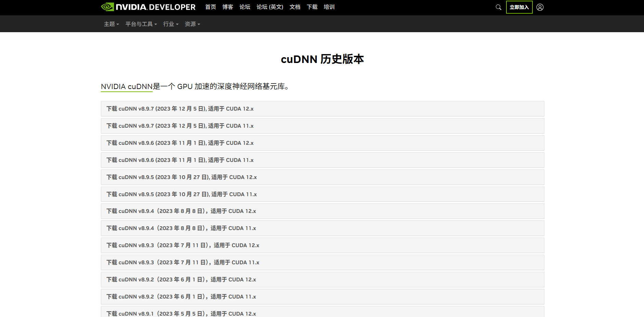Download cuDNN v8.9.2 for CUDA 12.x
Image resolution: width=644 pixels, height=317 pixels.
tap(181, 279)
